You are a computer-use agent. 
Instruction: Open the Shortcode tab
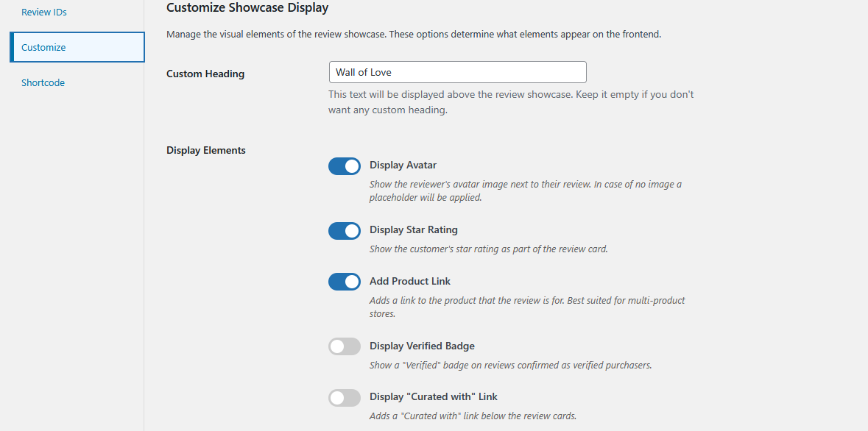pyautogui.click(x=43, y=82)
